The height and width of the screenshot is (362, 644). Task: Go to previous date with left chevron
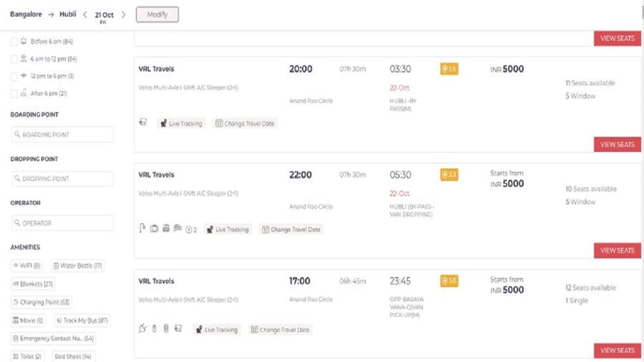85,15
